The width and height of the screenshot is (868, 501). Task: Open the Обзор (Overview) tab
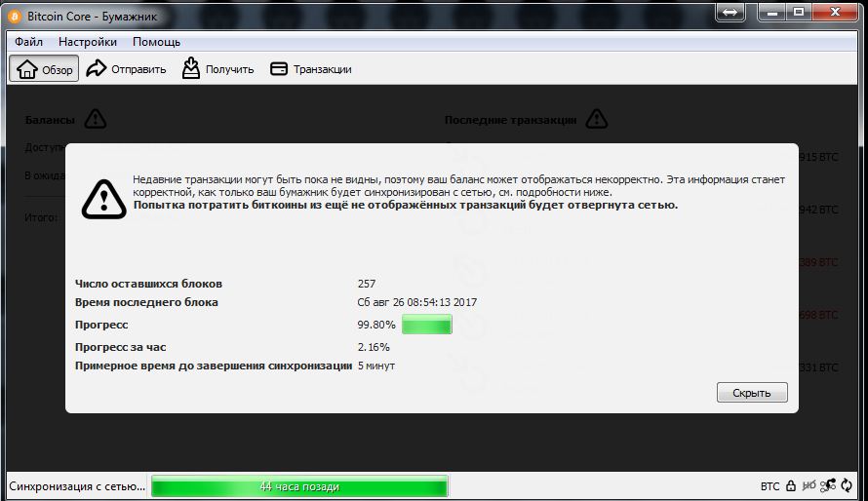pyautogui.click(x=45, y=69)
